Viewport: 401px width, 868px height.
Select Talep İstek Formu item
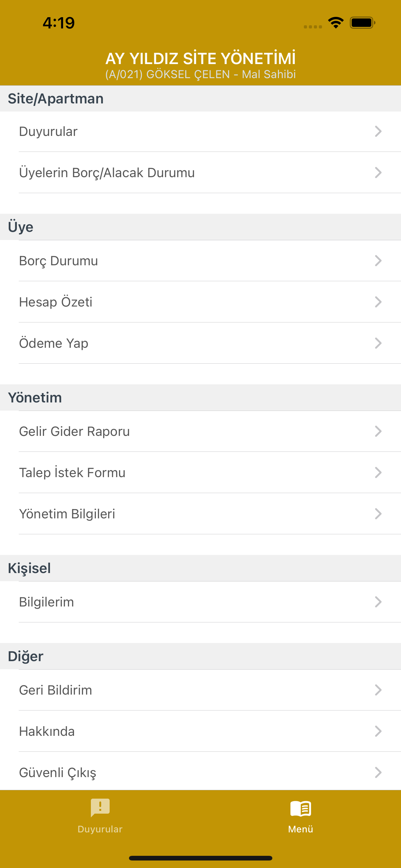click(200, 472)
